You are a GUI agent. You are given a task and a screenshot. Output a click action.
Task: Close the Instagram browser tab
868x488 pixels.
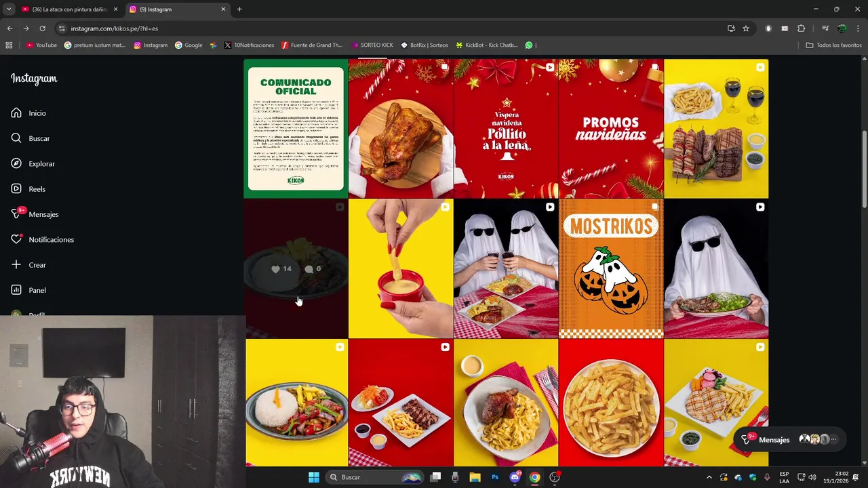[223, 9]
